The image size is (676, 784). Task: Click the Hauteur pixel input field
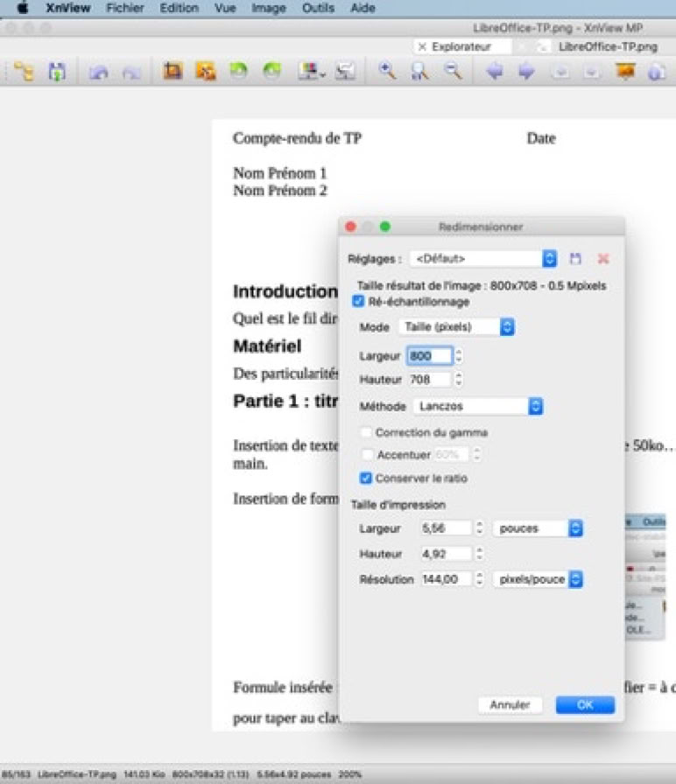pos(429,380)
